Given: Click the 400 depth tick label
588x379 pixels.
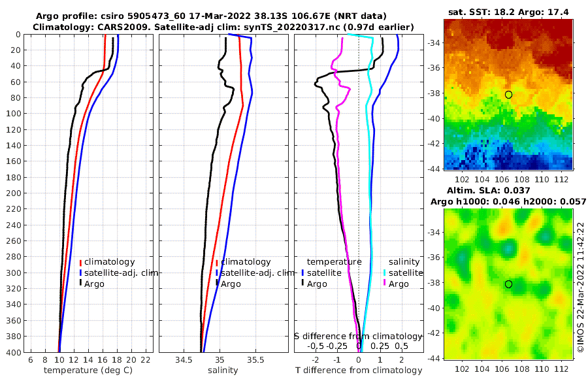Looking at the screenshot, I should (x=13, y=352).
